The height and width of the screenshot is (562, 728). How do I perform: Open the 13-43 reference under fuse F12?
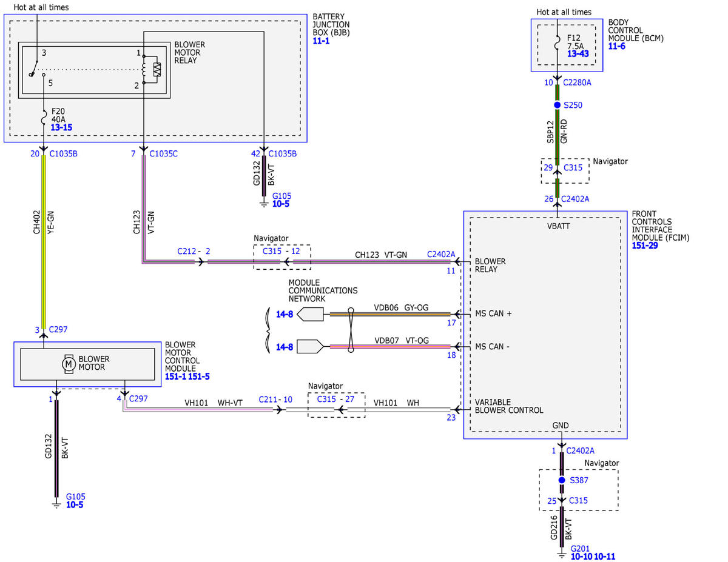pyautogui.click(x=578, y=54)
